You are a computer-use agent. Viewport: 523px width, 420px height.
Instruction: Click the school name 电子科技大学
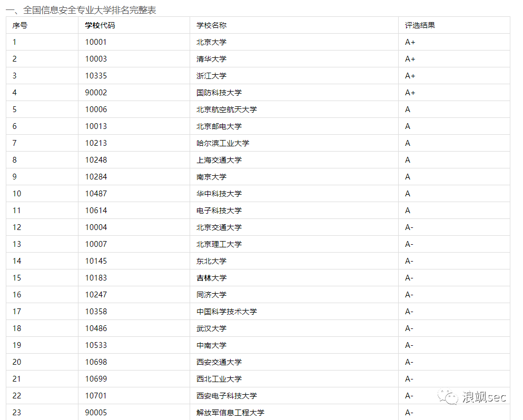[x=219, y=211]
